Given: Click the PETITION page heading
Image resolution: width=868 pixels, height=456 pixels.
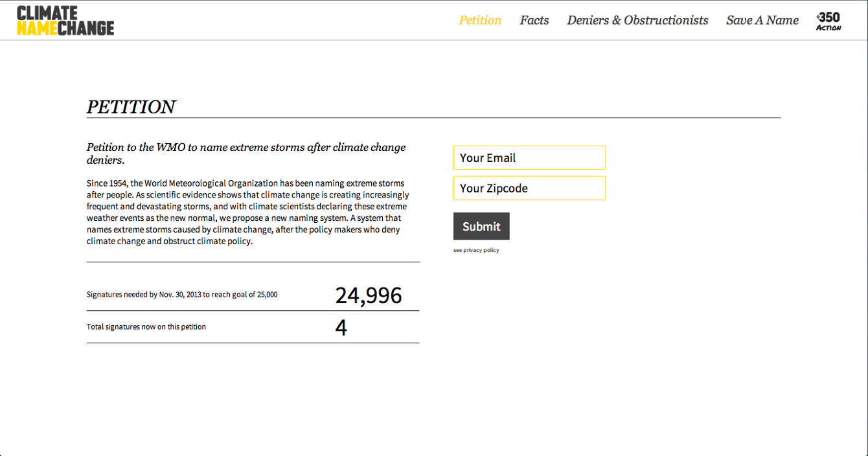Looking at the screenshot, I should coord(131,107).
